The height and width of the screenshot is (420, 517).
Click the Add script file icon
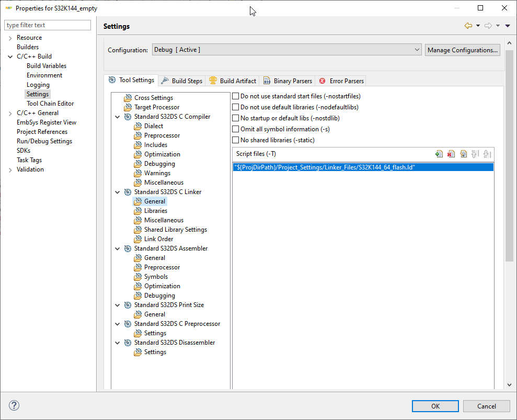pos(439,154)
